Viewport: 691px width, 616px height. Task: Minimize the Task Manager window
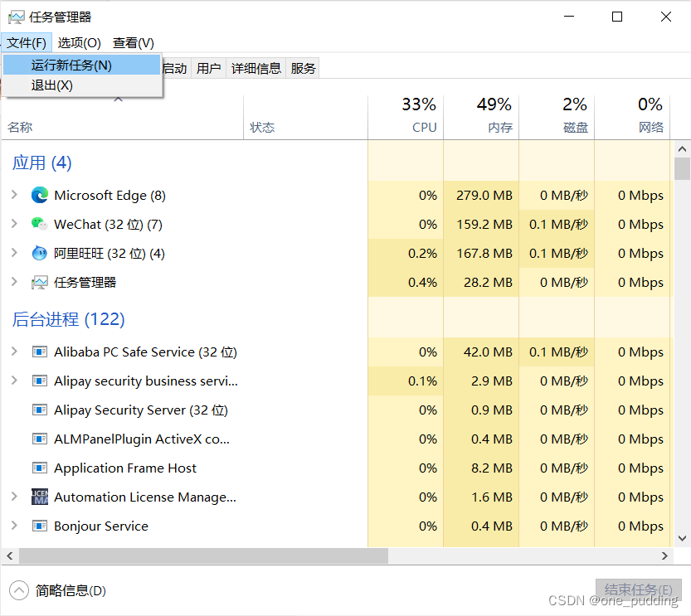pyautogui.click(x=569, y=17)
